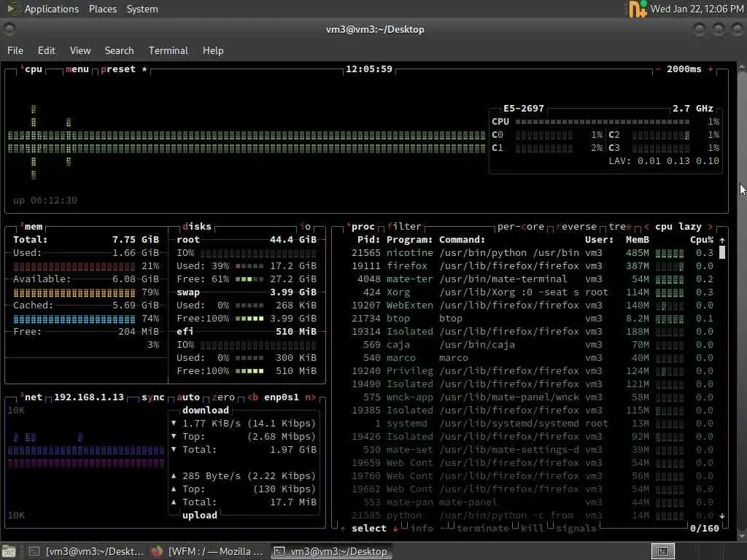Increase update interval with plus sign

tap(711, 69)
